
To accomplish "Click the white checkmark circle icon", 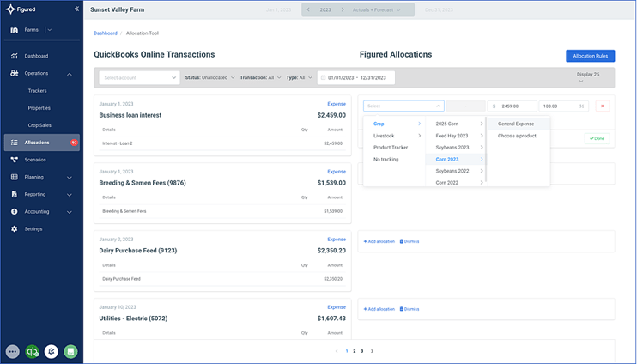I will (52, 351).
